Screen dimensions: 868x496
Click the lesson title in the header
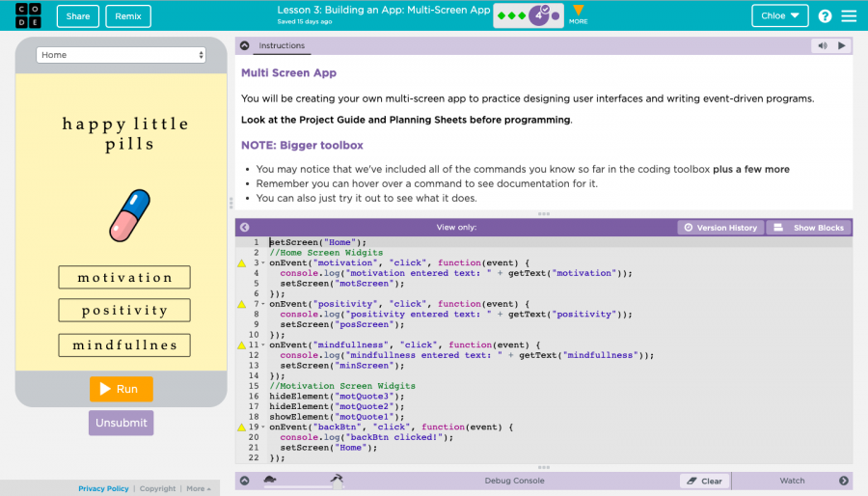[384, 10]
